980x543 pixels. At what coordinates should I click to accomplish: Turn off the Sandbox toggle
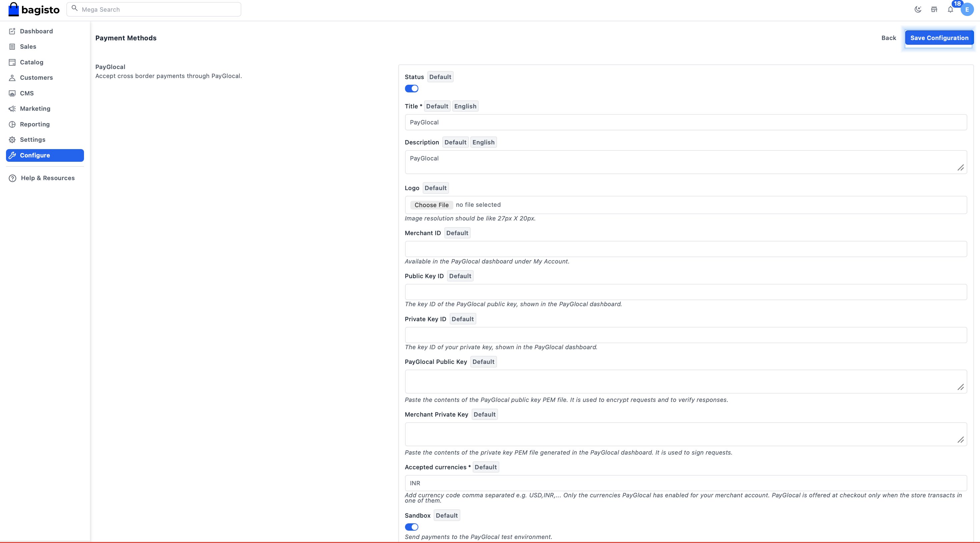click(411, 527)
